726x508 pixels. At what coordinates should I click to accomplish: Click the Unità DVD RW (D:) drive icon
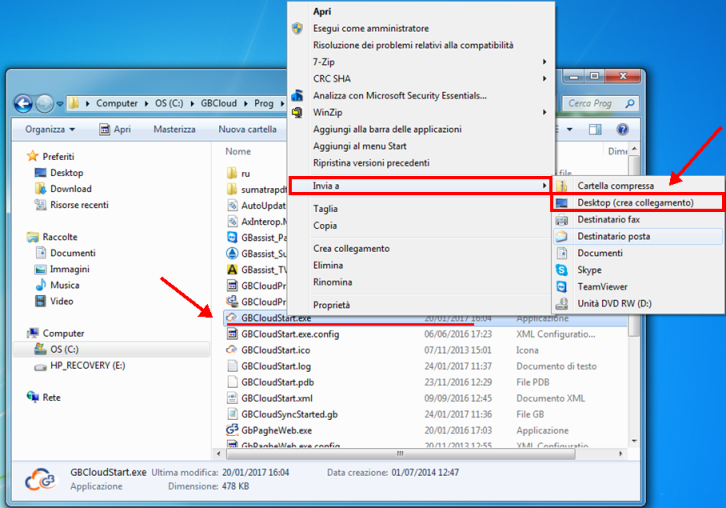click(x=562, y=304)
